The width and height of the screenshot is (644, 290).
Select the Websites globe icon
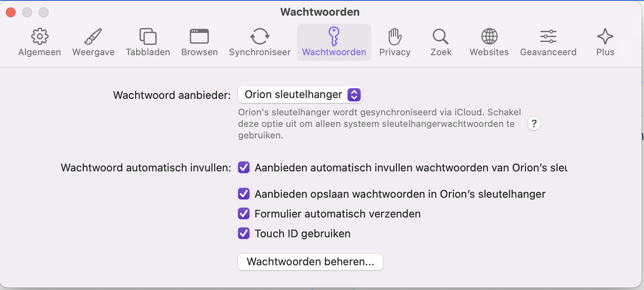point(489,37)
